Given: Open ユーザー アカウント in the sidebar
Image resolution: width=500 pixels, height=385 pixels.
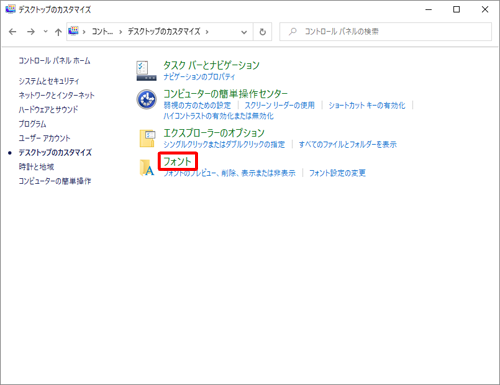Looking at the screenshot, I should [44, 138].
